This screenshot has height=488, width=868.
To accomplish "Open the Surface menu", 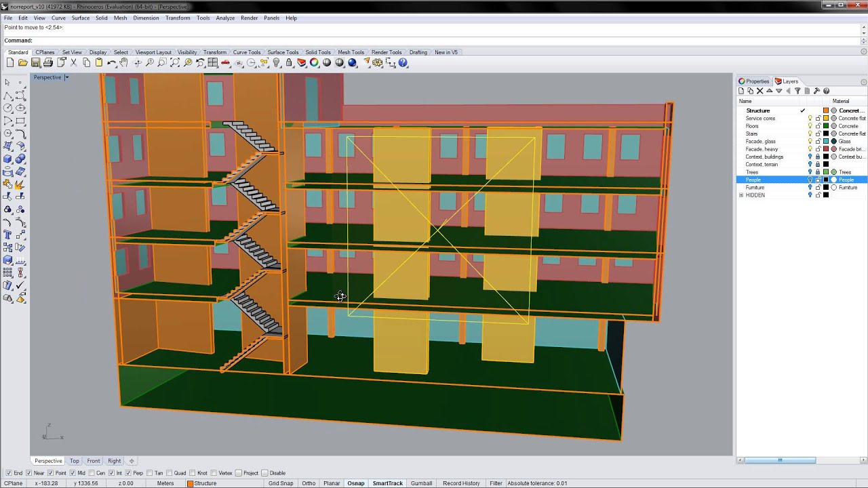I will point(80,18).
